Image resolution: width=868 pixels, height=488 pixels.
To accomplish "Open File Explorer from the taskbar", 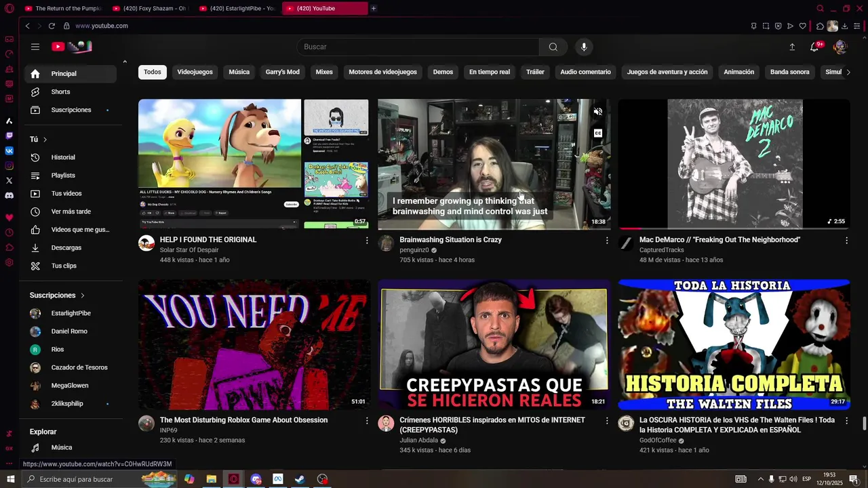I will coord(212,479).
